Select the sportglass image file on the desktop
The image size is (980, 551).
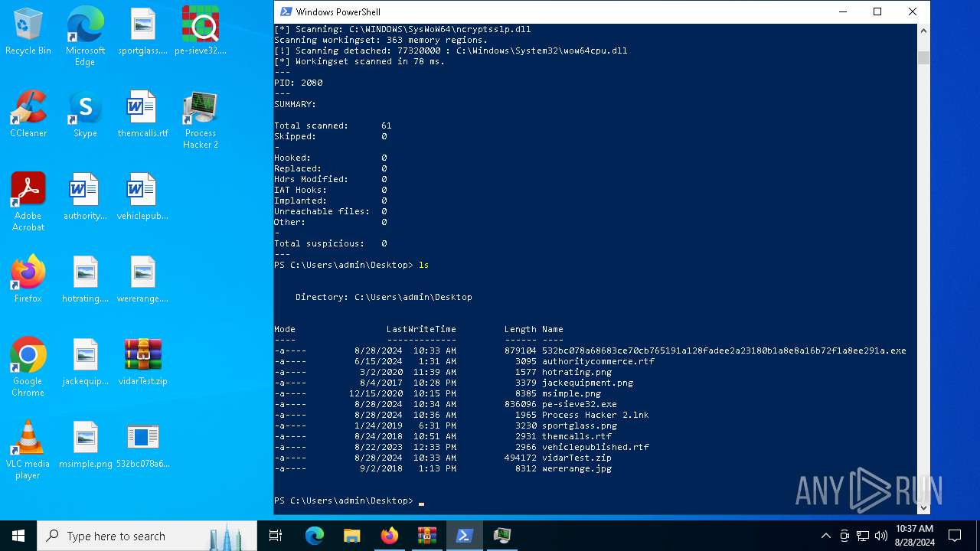click(142, 32)
